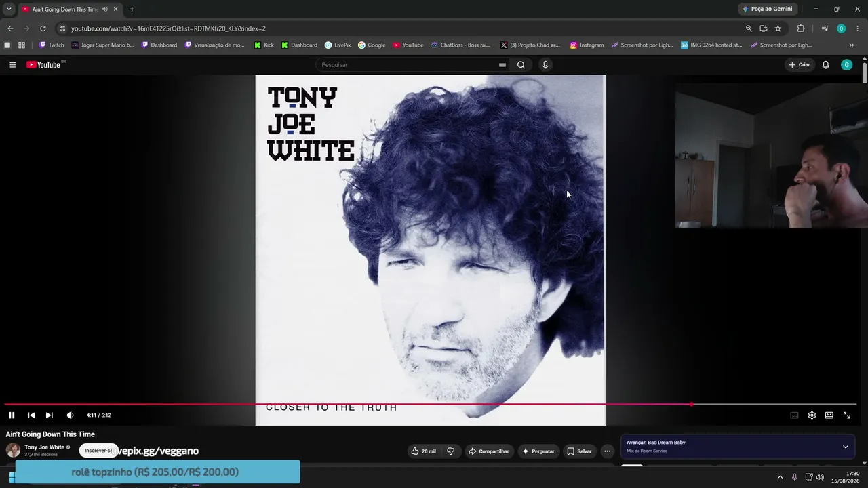Mute the video volume
This screenshot has width=868, height=488.
click(70, 415)
